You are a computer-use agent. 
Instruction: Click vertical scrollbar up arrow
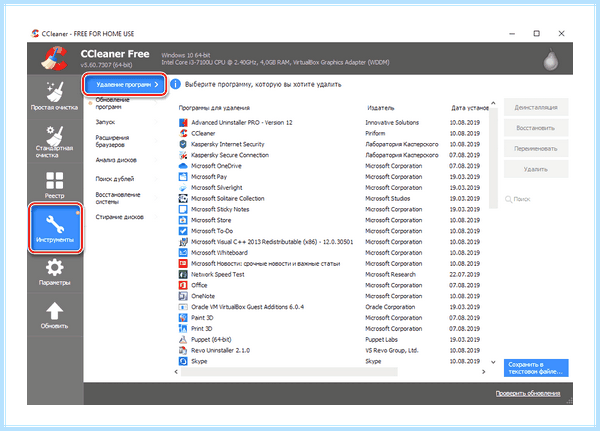pyautogui.click(x=493, y=103)
